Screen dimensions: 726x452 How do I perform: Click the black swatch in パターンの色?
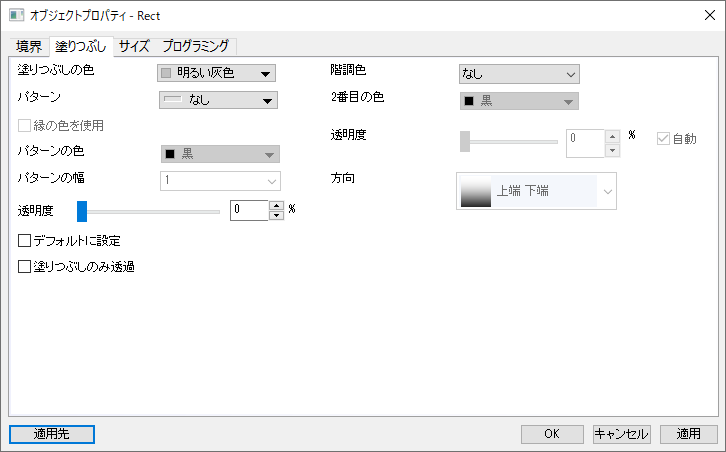click(170, 154)
